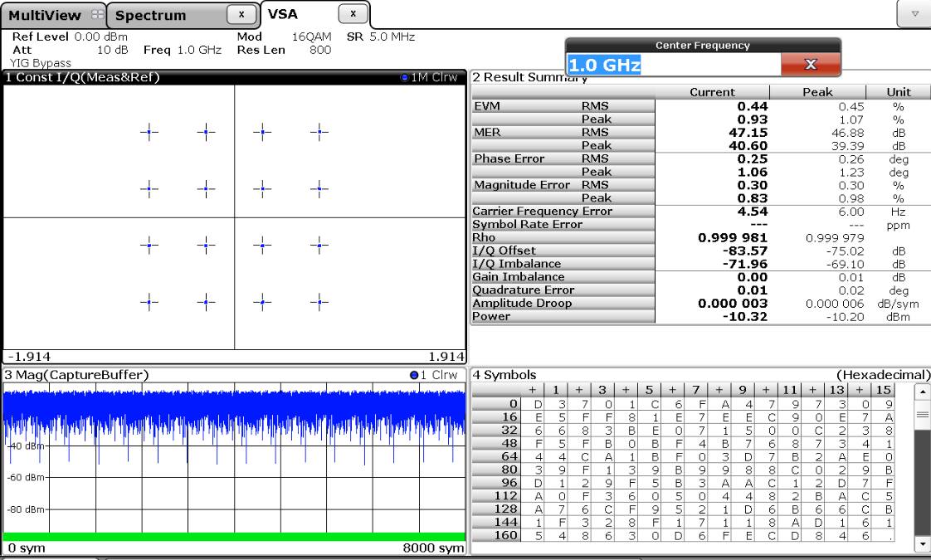Click the 8000 sym axis label

[x=433, y=548]
